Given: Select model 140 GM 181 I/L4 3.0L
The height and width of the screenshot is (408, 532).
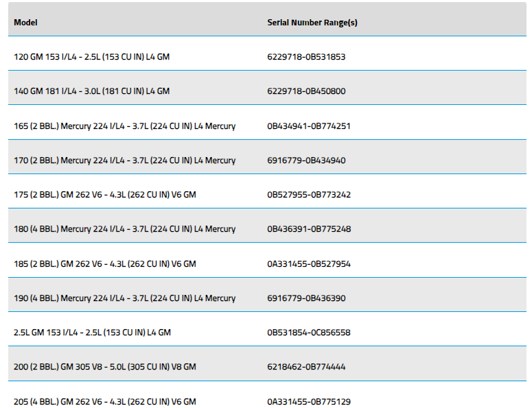Looking at the screenshot, I should tap(91, 91).
